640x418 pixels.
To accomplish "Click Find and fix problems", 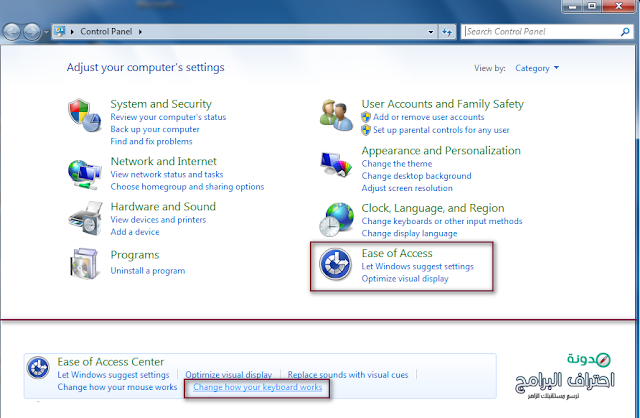I will point(151,142).
